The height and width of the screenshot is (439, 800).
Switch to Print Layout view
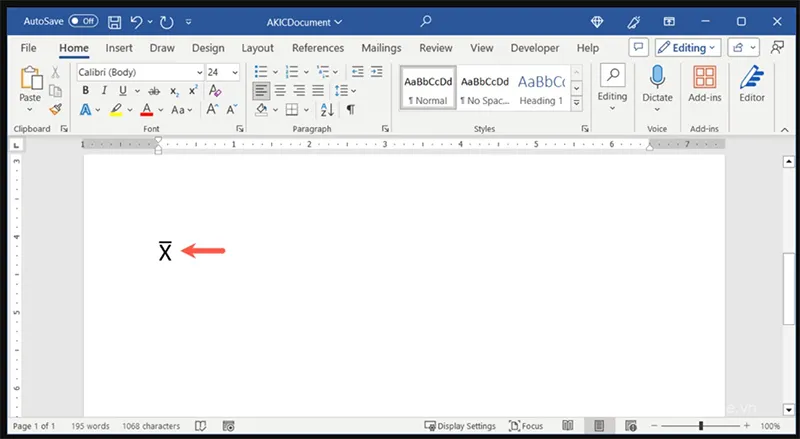(x=599, y=425)
